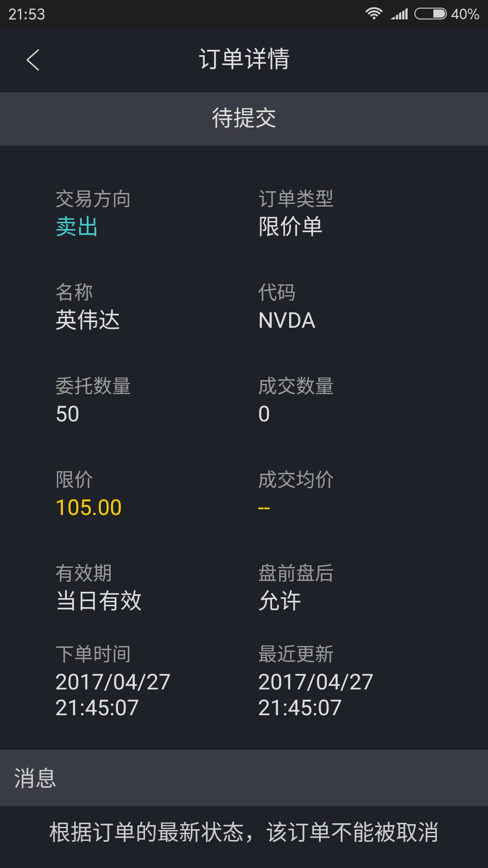Tap the filled quantity 0
This screenshot has width=488, height=868.
[264, 414]
